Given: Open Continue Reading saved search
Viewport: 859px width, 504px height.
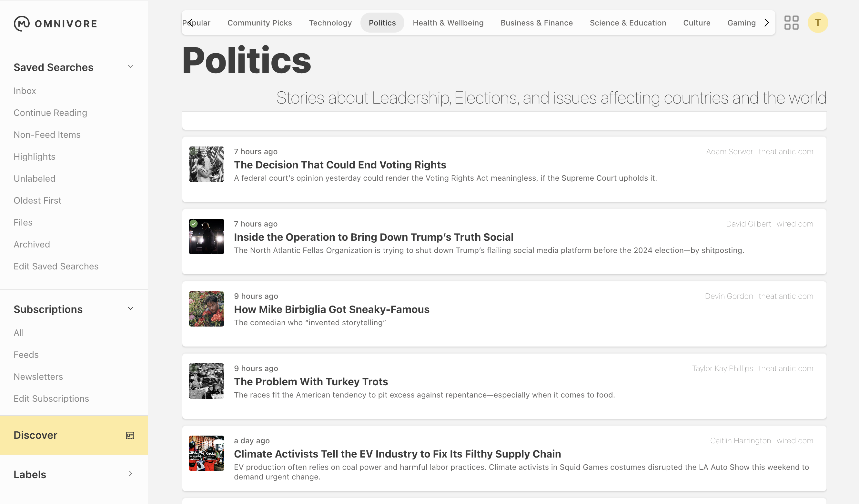Looking at the screenshot, I should (50, 113).
